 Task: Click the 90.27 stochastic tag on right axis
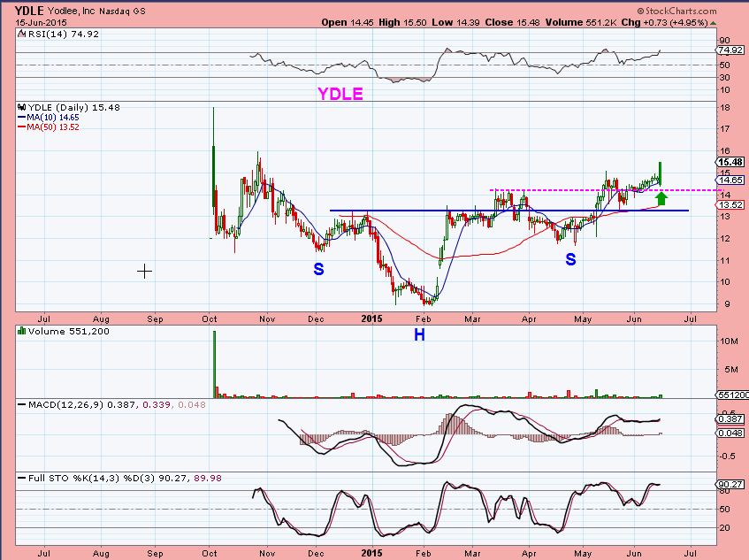coord(730,485)
